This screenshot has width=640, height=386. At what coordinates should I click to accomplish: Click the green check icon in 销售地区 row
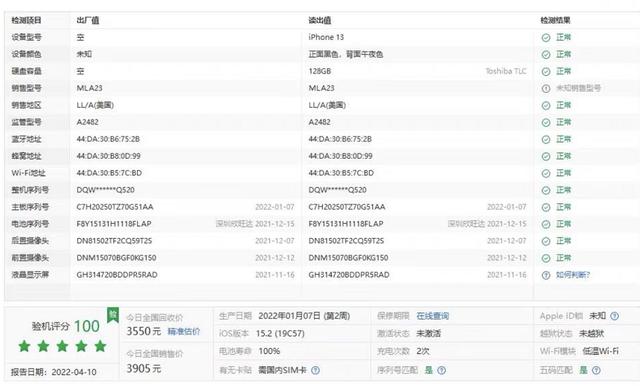tap(546, 106)
